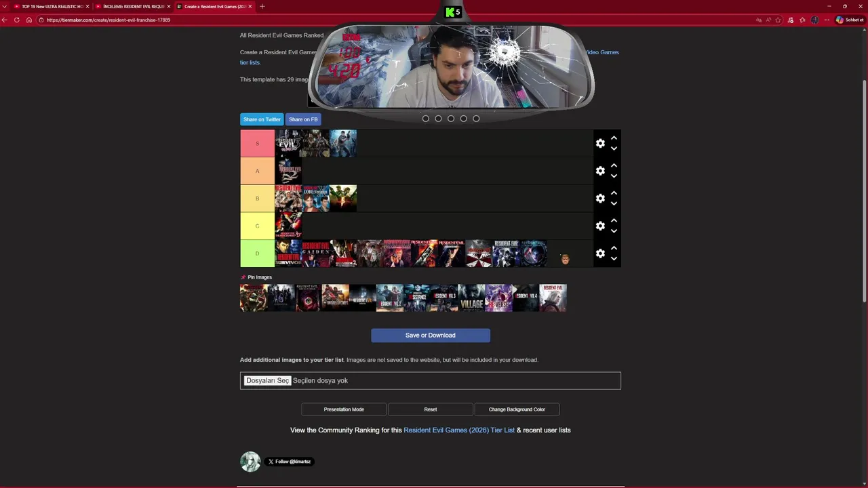
Task: Open the read aloud icon in address bar
Action: coord(768,20)
